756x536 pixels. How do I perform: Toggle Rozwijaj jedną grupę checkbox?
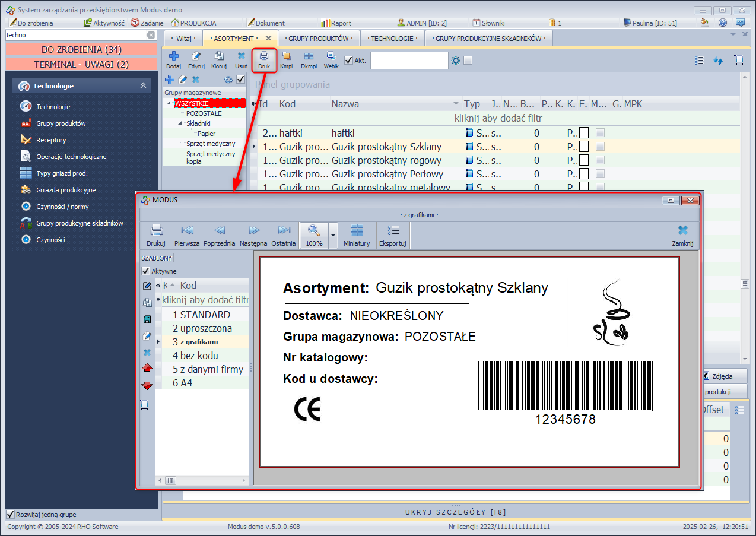coord(10,515)
